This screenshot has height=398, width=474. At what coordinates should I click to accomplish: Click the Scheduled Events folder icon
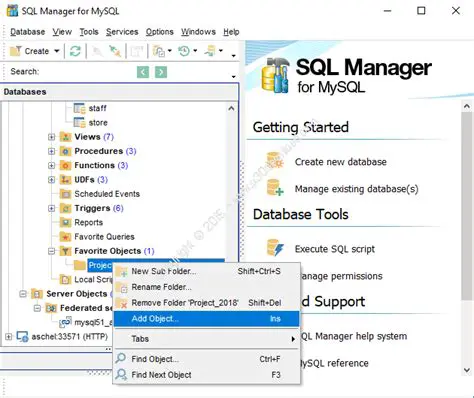pos(66,194)
